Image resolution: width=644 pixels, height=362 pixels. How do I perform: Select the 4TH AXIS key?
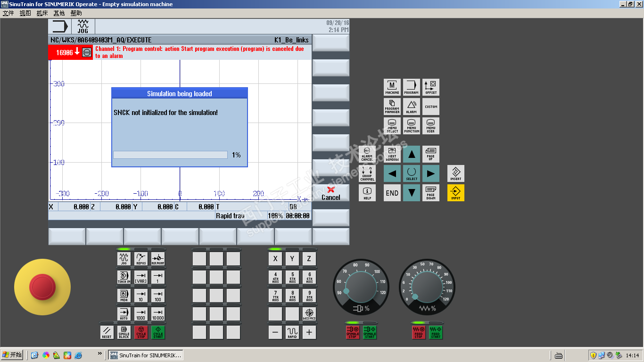tap(275, 277)
